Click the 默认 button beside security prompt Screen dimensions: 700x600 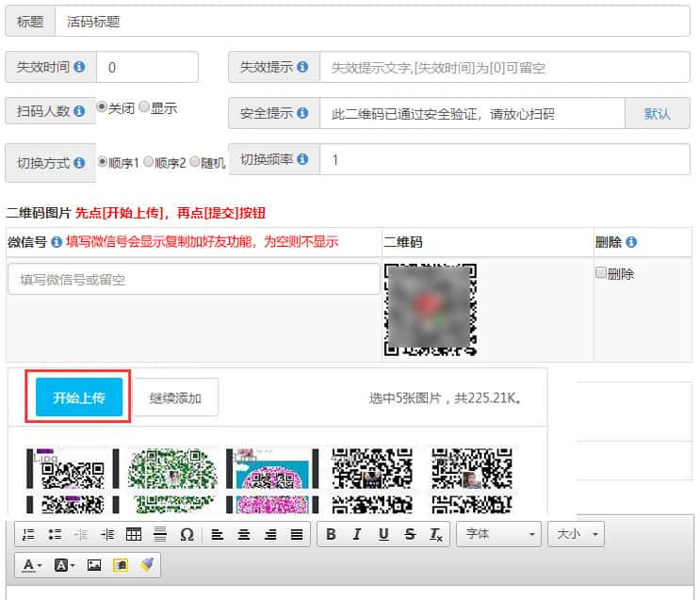pos(658,113)
